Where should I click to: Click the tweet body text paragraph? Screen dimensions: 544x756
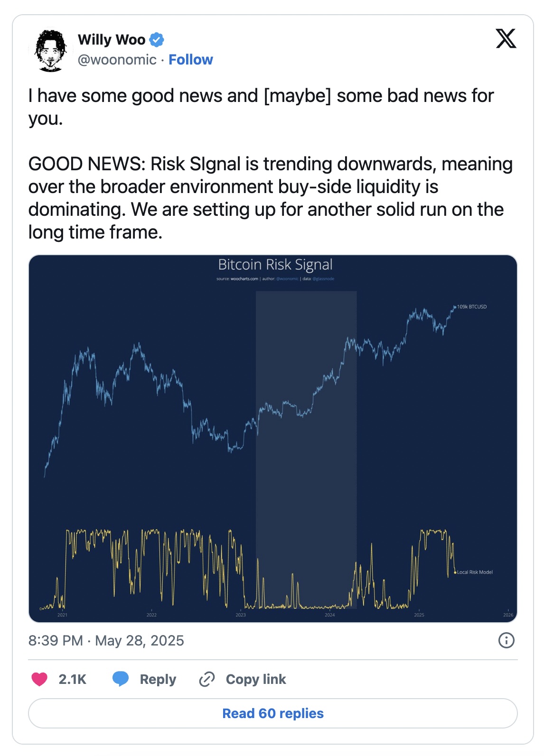(x=271, y=164)
